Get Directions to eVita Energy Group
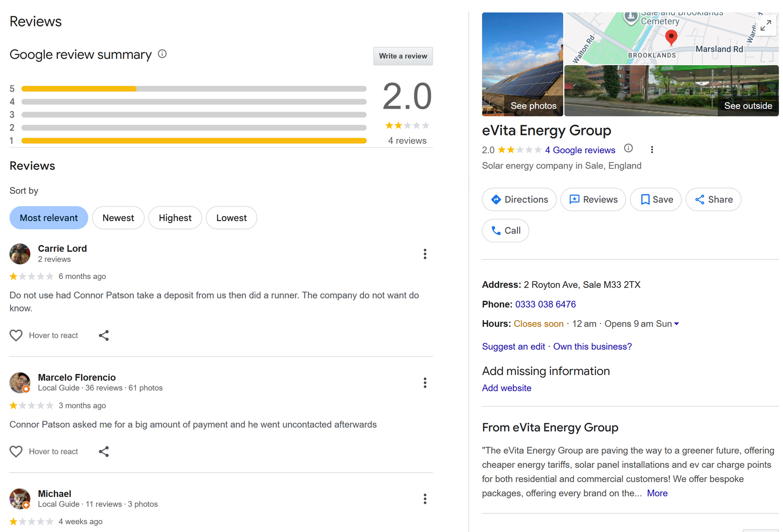This screenshot has width=783, height=532. click(519, 199)
